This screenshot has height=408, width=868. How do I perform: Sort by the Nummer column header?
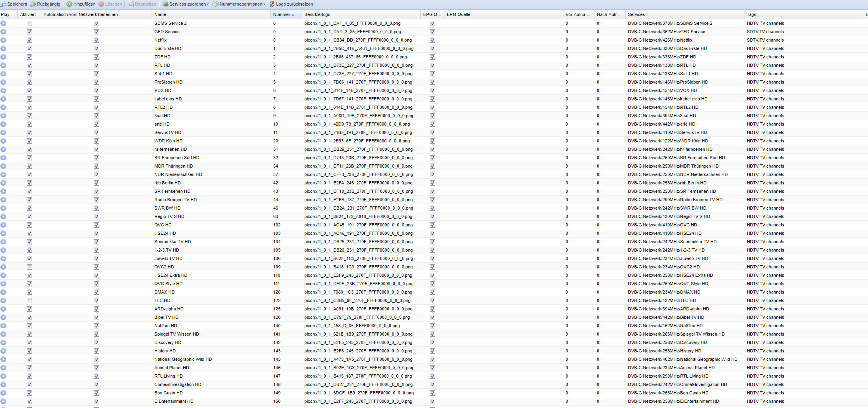tap(286, 14)
